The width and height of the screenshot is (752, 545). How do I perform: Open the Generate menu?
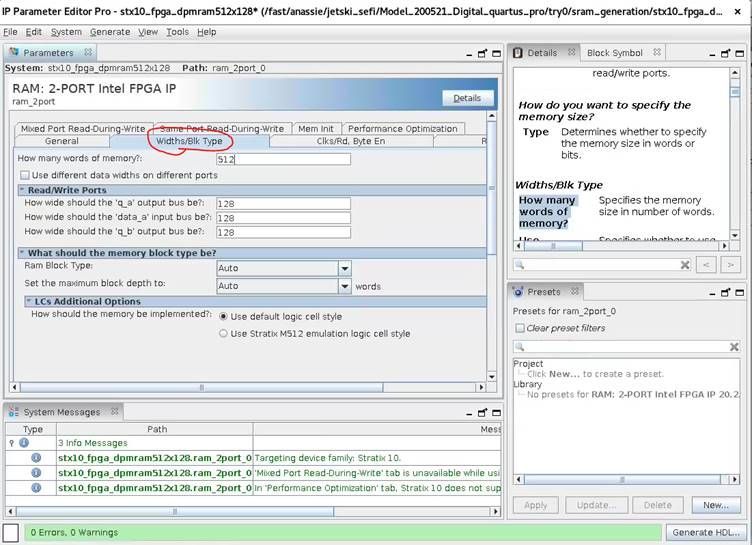110,32
